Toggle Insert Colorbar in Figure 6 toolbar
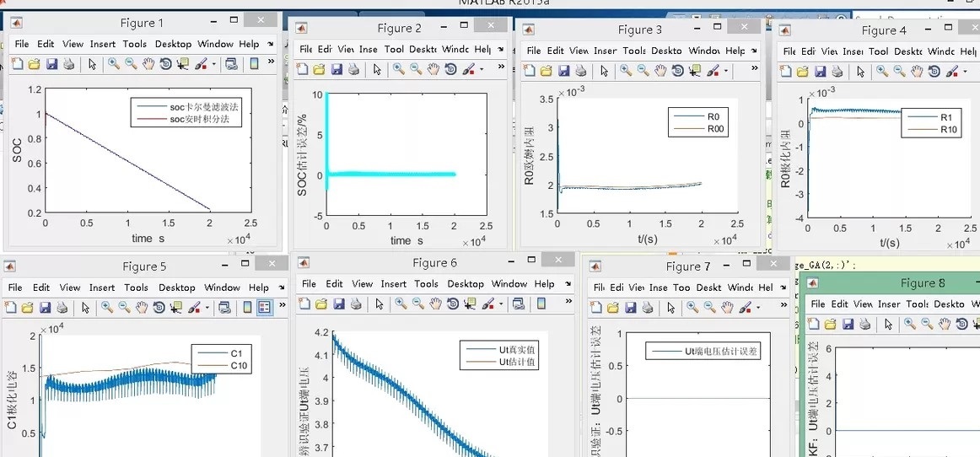Viewport: 980px width, 457px height. tap(541, 304)
